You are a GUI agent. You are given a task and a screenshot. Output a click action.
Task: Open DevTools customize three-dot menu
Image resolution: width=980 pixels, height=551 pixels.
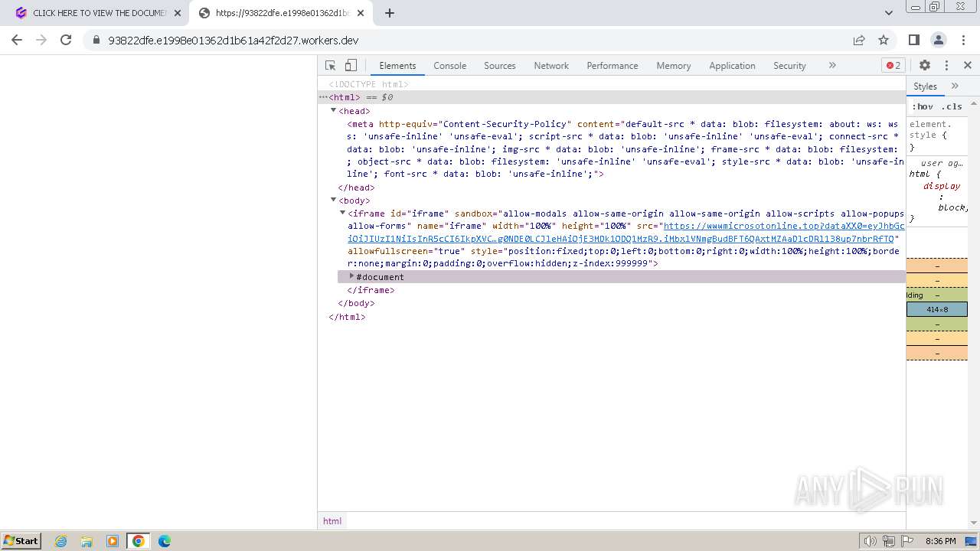click(946, 66)
